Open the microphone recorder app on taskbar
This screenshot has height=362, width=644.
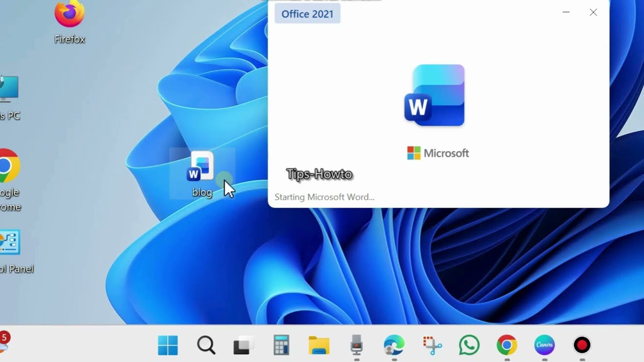(356, 345)
